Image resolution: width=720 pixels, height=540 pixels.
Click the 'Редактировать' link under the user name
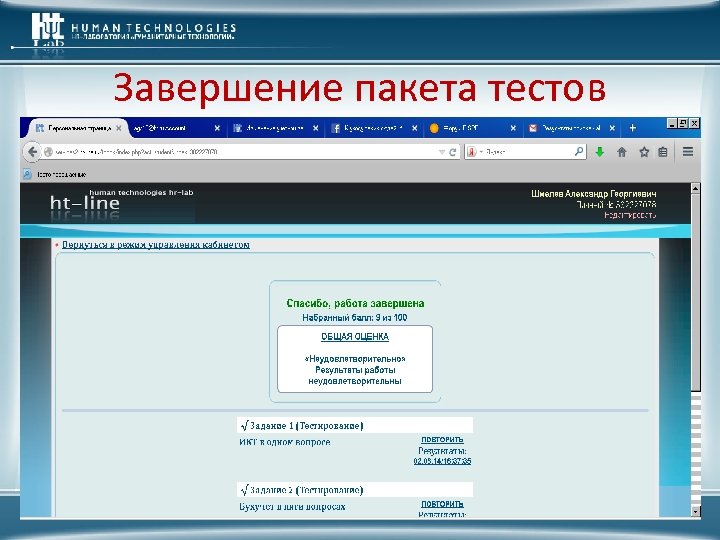(630, 215)
